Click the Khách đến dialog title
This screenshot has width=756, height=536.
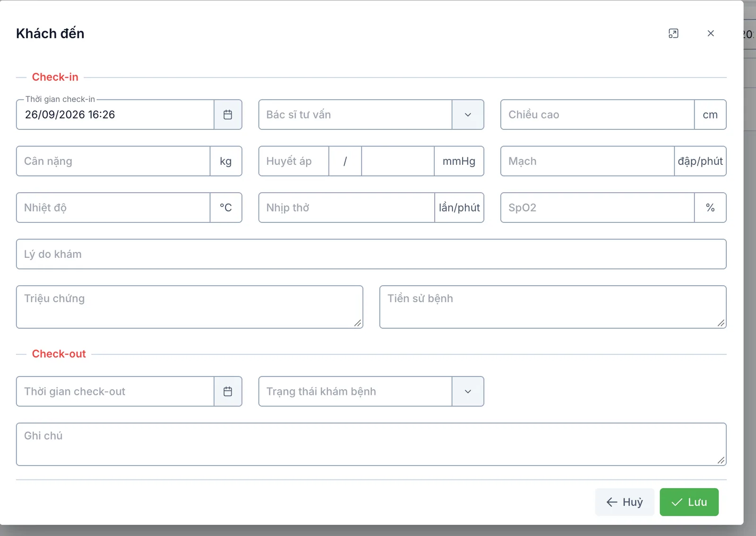[50, 34]
